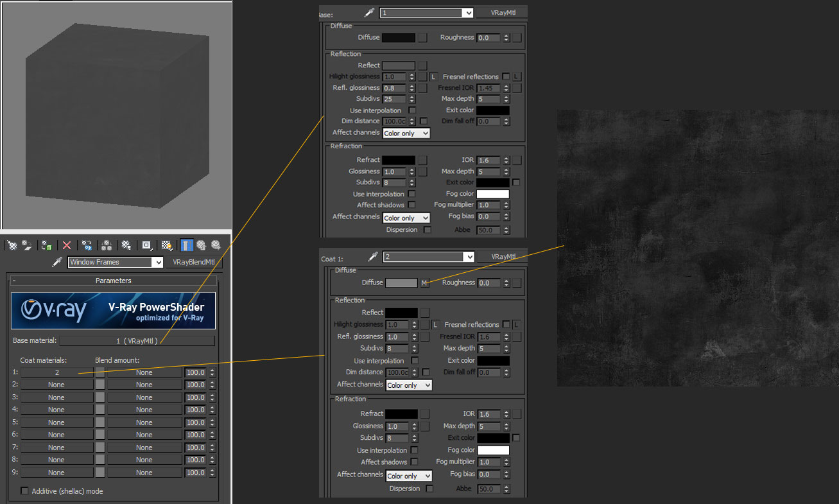Click Show Shaded Material in Viewport icon
The image size is (839, 504).
166,245
